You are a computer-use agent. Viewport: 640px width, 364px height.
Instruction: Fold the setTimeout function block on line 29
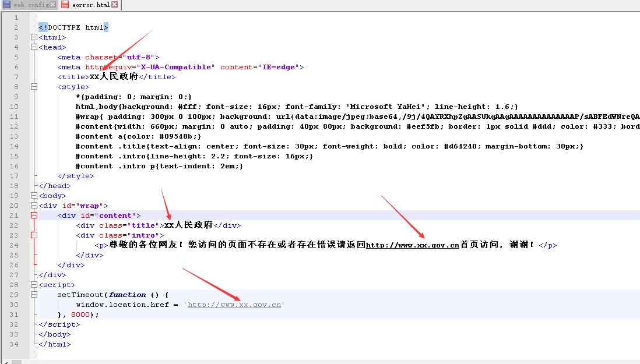point(34,295)
